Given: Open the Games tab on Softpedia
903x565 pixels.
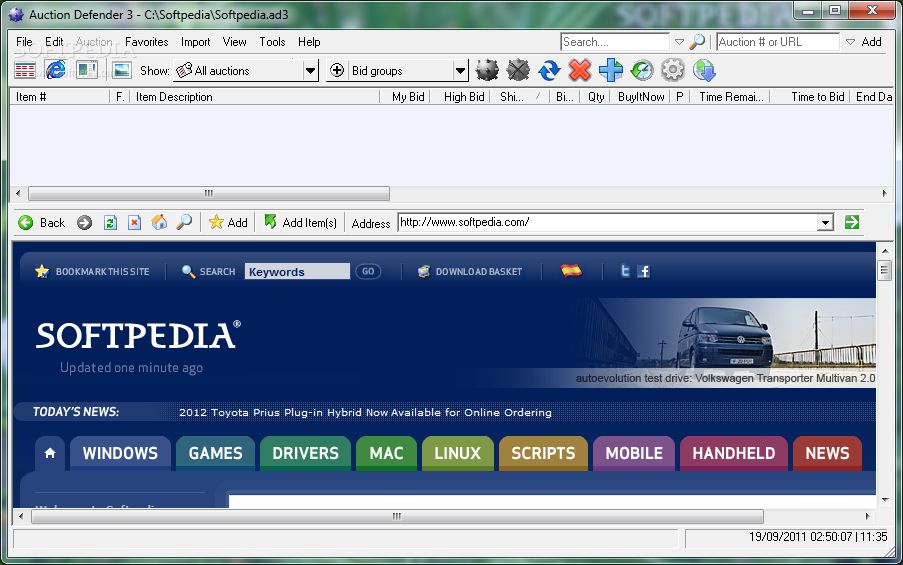Looking at the screenshot, I should [x=215, y=453].
